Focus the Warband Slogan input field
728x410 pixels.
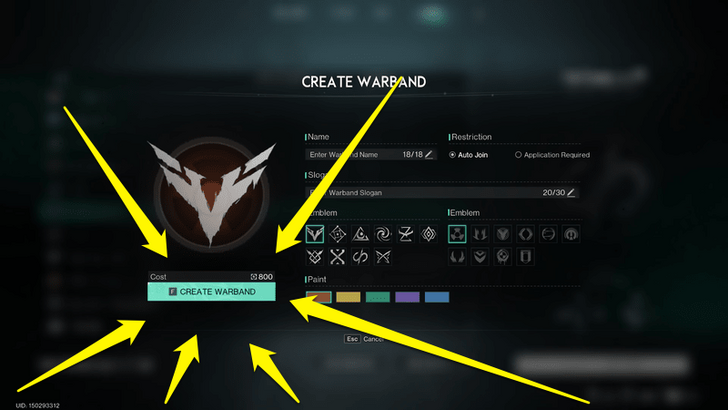(442, 193)
